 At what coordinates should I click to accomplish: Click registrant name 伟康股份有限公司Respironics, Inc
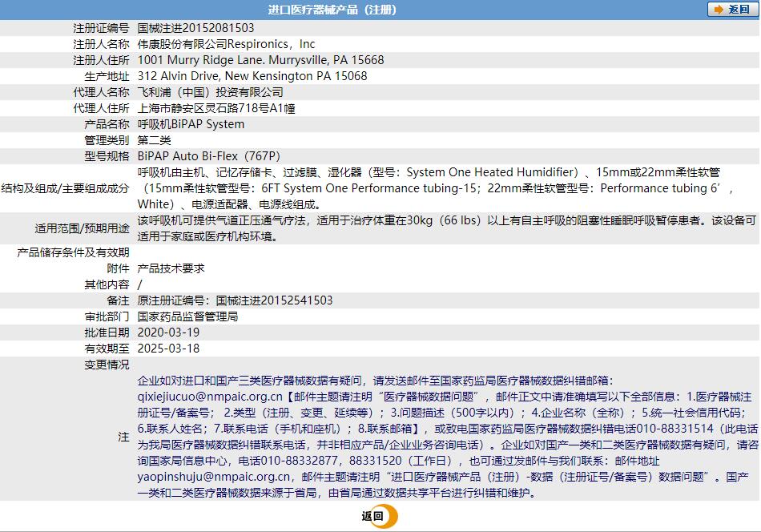click(x=226, y=44)
